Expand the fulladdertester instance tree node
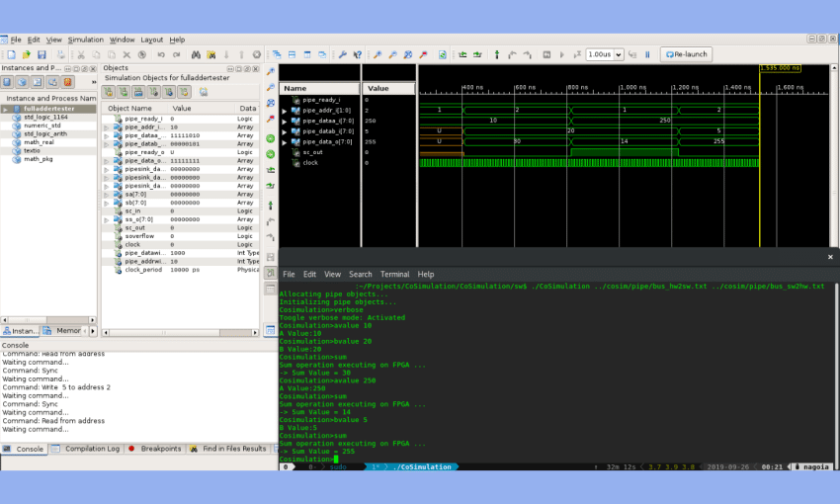Screen dimensions: 840x504 (5, 109)
